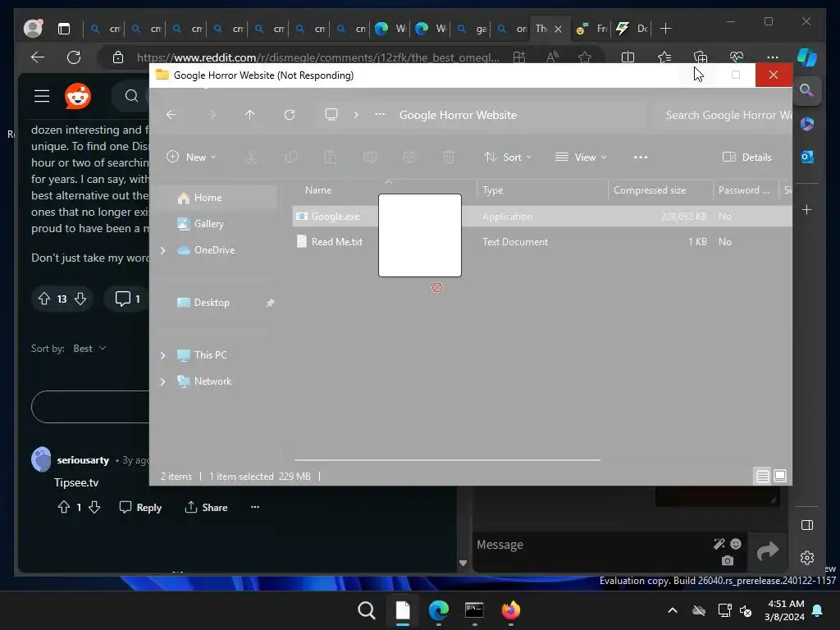Open a new Edge tab
The width and height of the screenshot is (840, 630).
[x=665, y=29]
